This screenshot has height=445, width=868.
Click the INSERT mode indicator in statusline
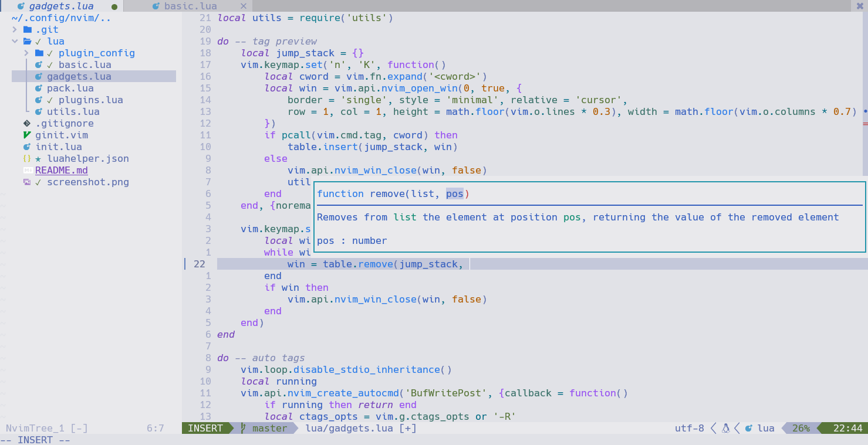point(205,428)
